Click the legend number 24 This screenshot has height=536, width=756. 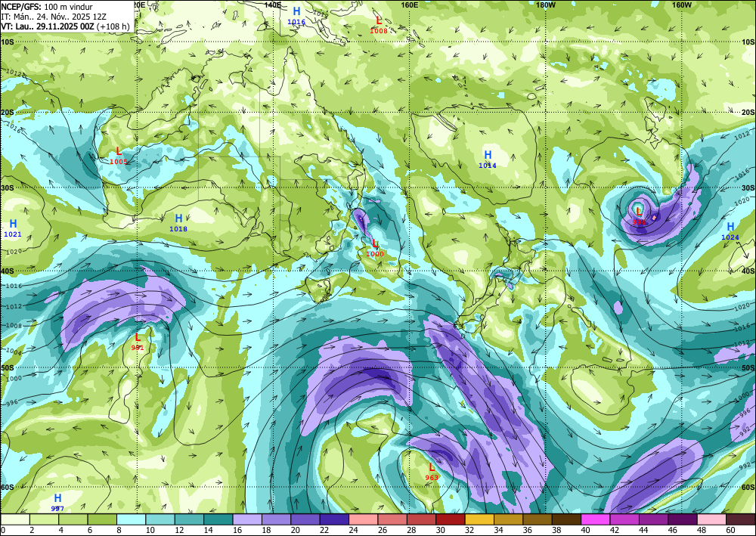pyautogui.click(x=352, y=530)
